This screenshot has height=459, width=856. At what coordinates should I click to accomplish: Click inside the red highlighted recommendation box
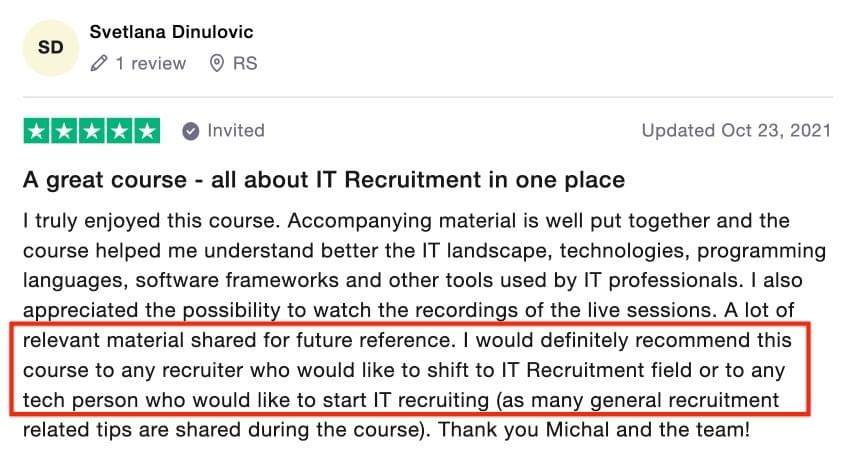(x=409, y=369)
